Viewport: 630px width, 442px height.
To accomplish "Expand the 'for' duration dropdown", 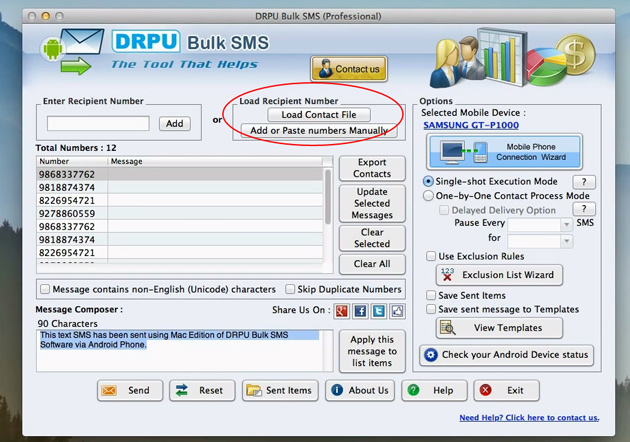I will point(566,241).
